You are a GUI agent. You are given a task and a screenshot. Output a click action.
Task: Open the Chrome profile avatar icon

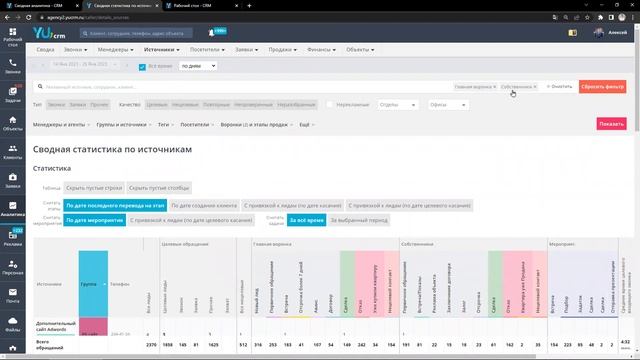click(622, 17)
